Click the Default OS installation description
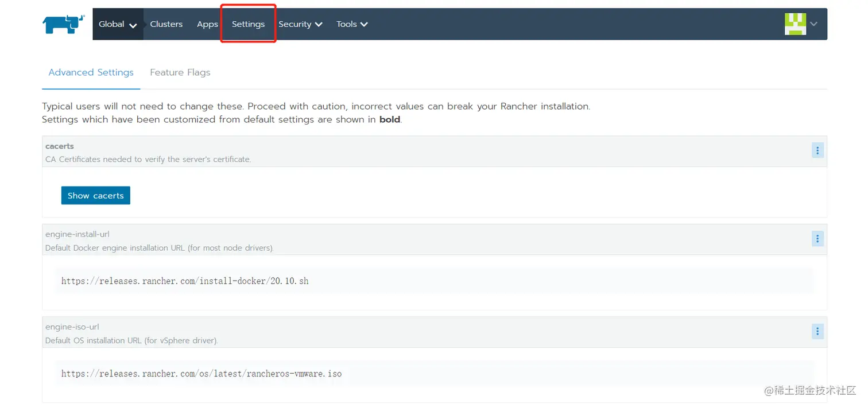Viewport: 868px width, 408px height. [131, 340]
